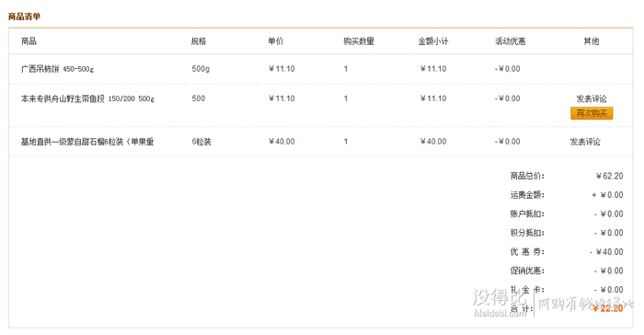The width and height of the screenshot is (644, 335).
Task: Click the 其他 column header
Action: tap(592, 41)
